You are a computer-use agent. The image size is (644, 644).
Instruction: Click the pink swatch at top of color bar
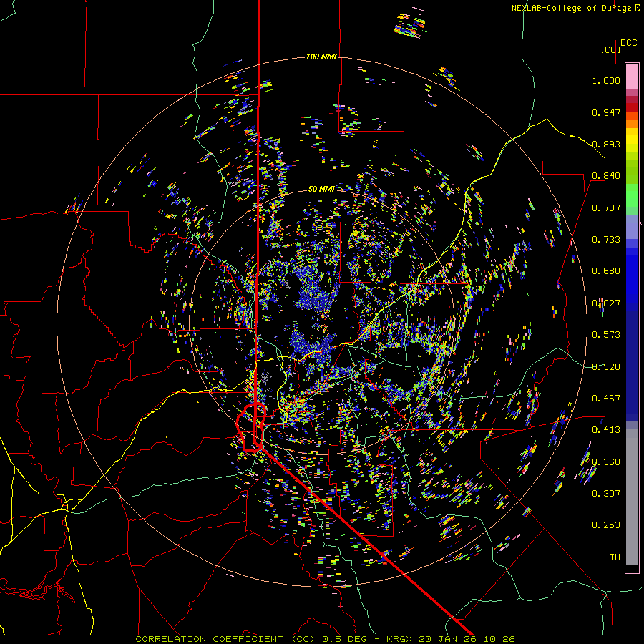(632, 76)
